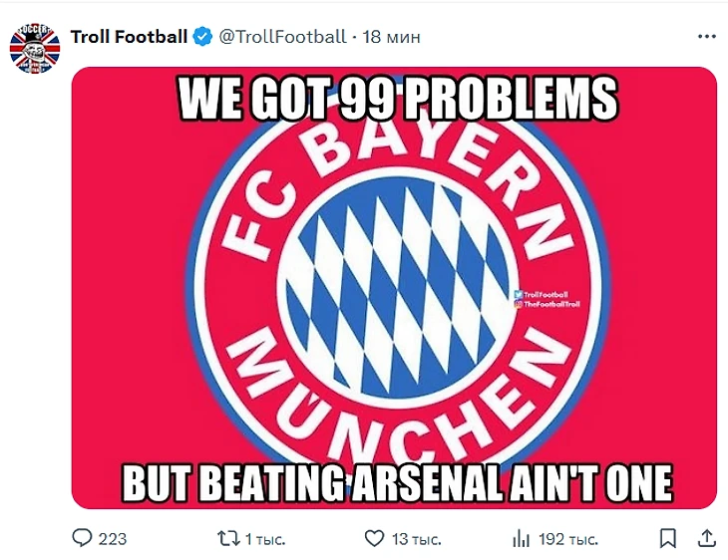728x560 pixels.
Task: Click the 18 мин timestamp
Action: pyautogui.click(x=391, y=37)
